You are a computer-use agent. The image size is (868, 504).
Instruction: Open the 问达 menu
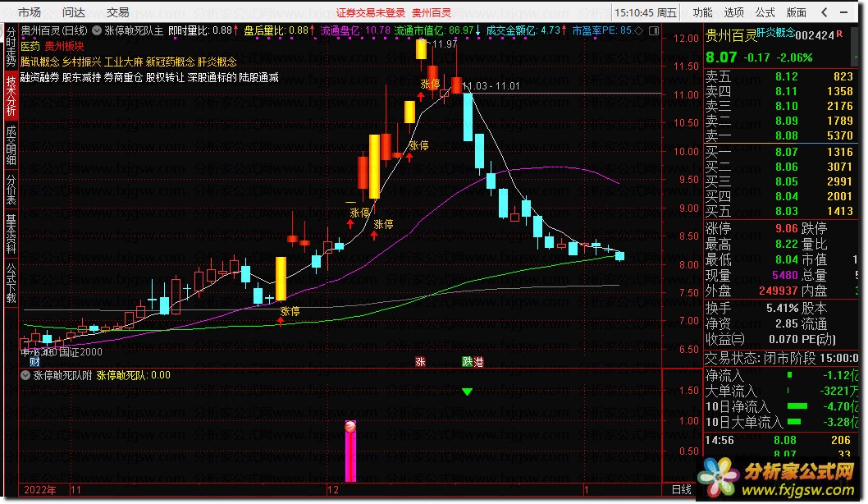pos(74,12)
